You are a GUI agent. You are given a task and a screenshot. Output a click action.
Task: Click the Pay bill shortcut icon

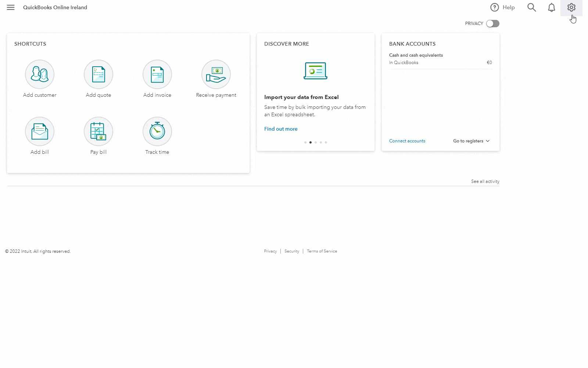[x=98, y=131]
